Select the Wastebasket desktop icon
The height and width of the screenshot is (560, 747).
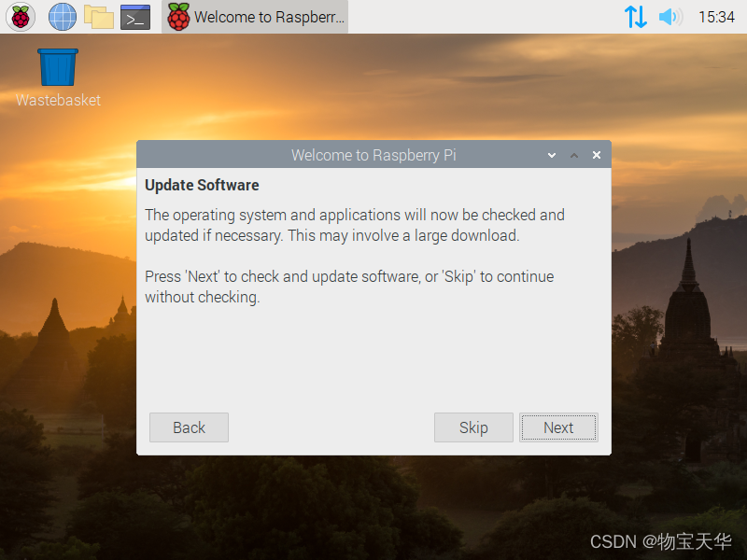pos(58,78)
